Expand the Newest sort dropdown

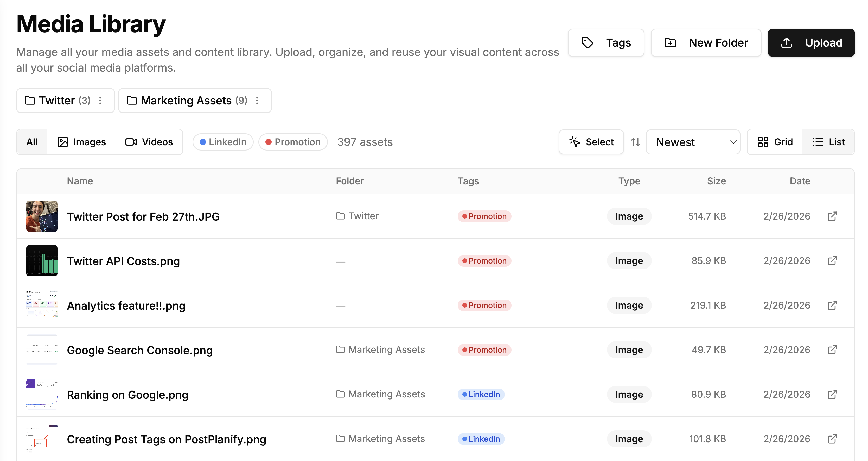[x=693, y=142]
